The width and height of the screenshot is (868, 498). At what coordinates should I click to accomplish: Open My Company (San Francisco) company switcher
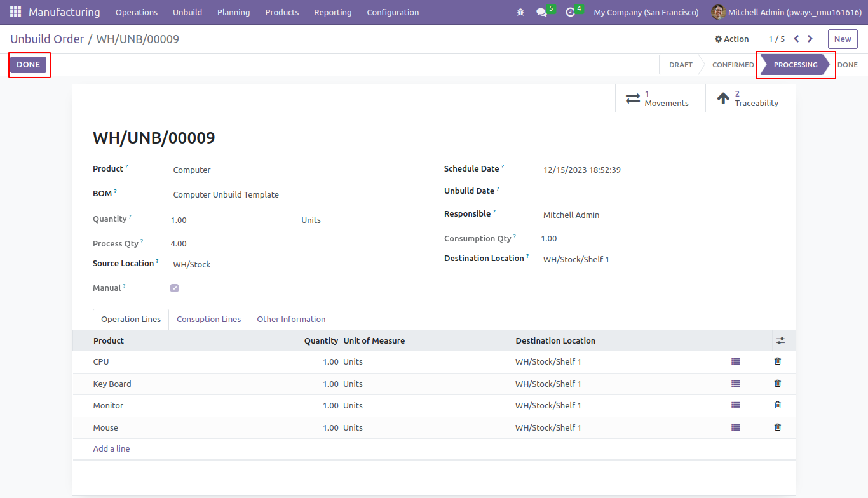click(x=646, y=12)
